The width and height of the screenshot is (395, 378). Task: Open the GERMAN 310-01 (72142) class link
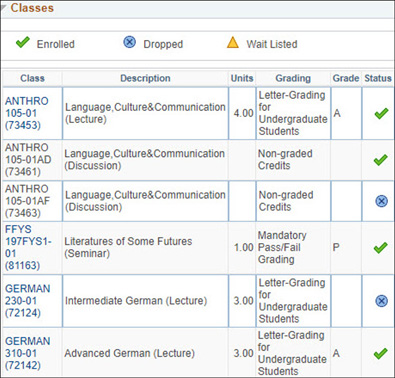[x=27, y=353]
